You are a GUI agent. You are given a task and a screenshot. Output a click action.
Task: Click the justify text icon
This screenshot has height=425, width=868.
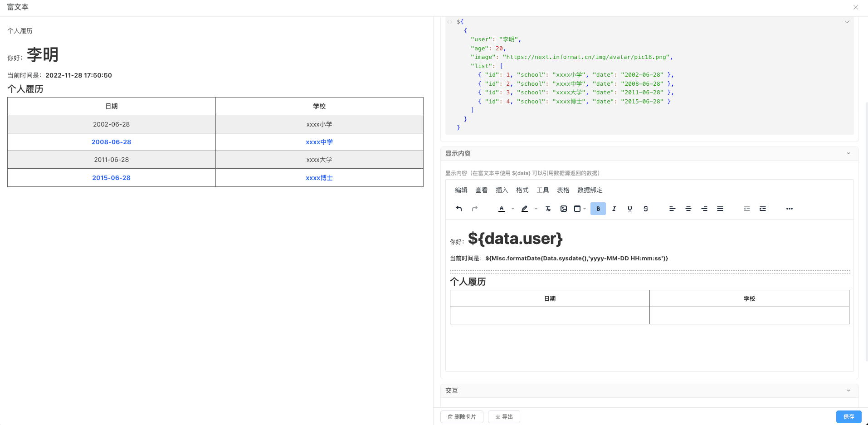pyautogui.click(x=720, y=209)
